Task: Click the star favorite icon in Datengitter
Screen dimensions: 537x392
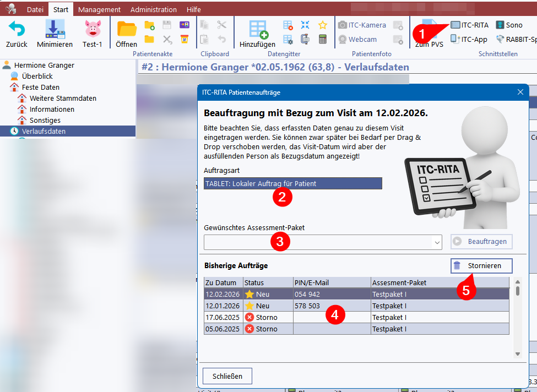Action: [x=323, y=25]
